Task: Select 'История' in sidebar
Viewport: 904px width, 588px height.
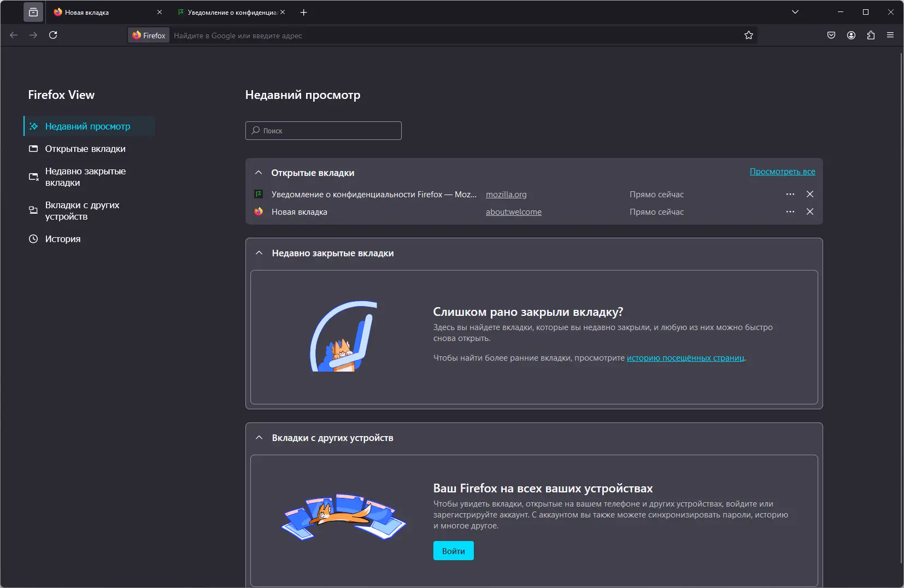Action: coord(90,239)
